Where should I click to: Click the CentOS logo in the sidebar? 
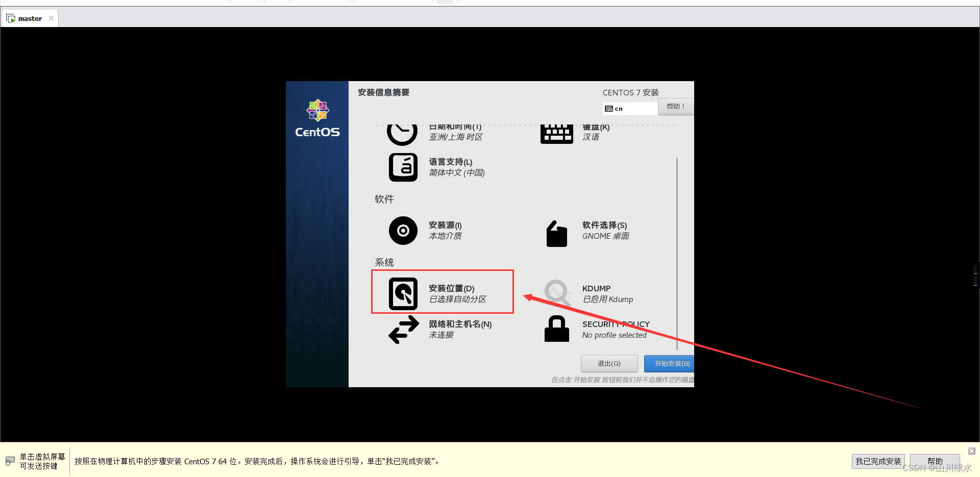coord(317,118)
